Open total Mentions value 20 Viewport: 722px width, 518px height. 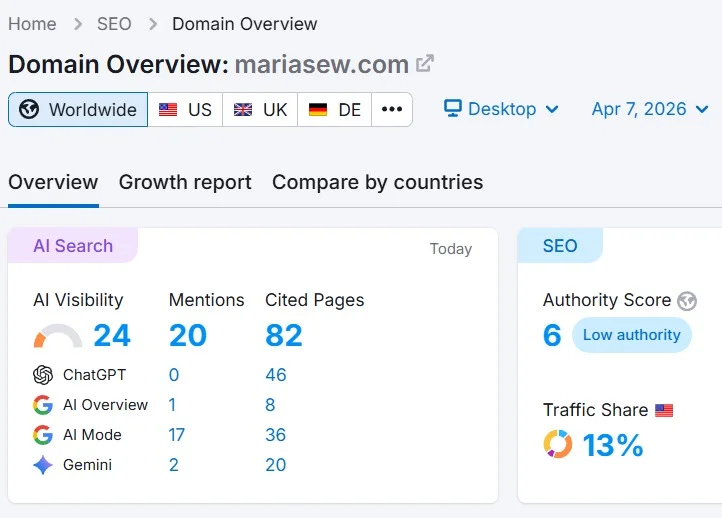click(188, 335)
